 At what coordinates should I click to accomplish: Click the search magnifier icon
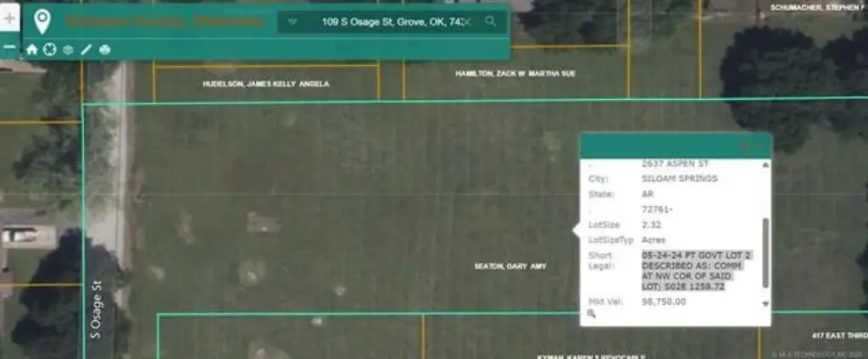(490, 22)
